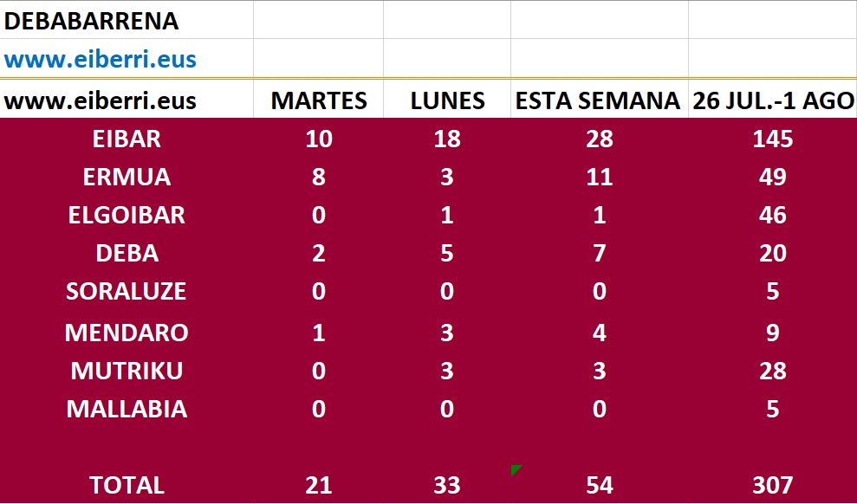
Task: Select the total value 307
Action: pyautogui.click(x=773, y=486)
